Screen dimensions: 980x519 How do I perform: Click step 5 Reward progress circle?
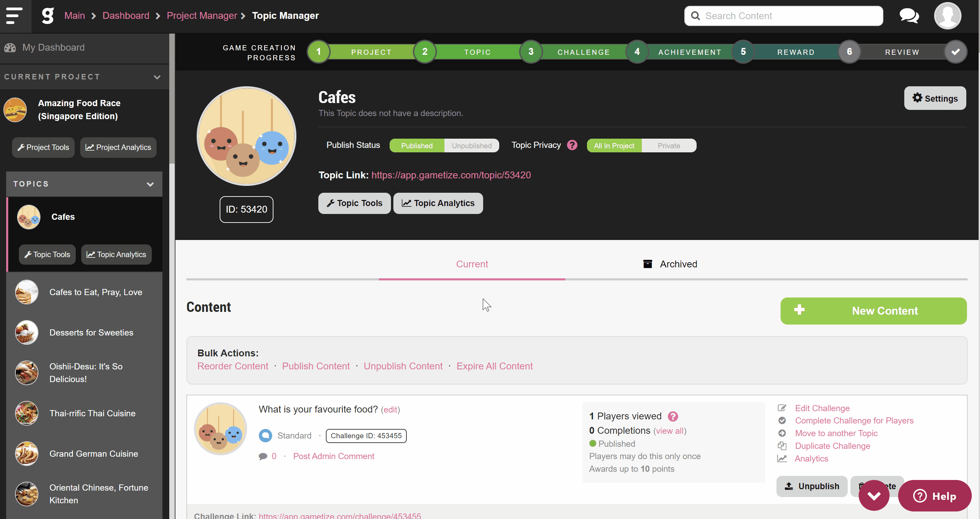(743, 52)
